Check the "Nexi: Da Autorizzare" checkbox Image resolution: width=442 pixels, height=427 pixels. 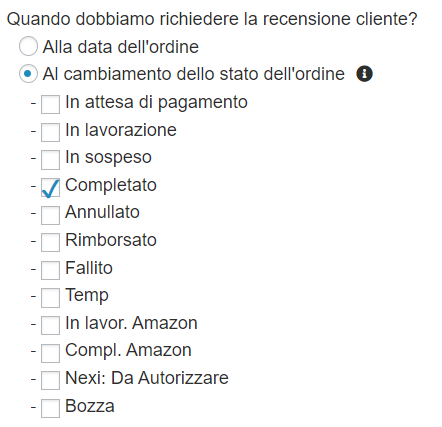tap(50, 380)
